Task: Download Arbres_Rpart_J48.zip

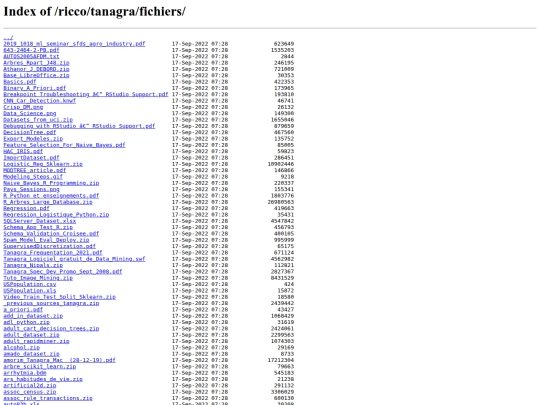Action: click(x=36, y=63)
